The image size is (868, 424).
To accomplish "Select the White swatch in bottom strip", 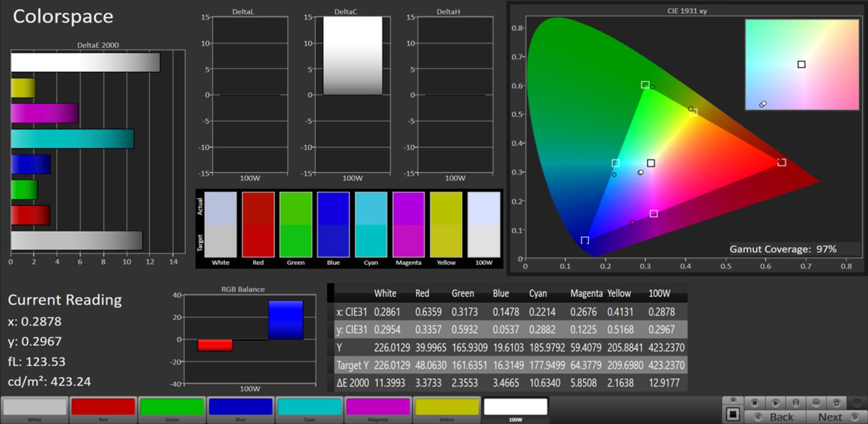I will [35, 407].
